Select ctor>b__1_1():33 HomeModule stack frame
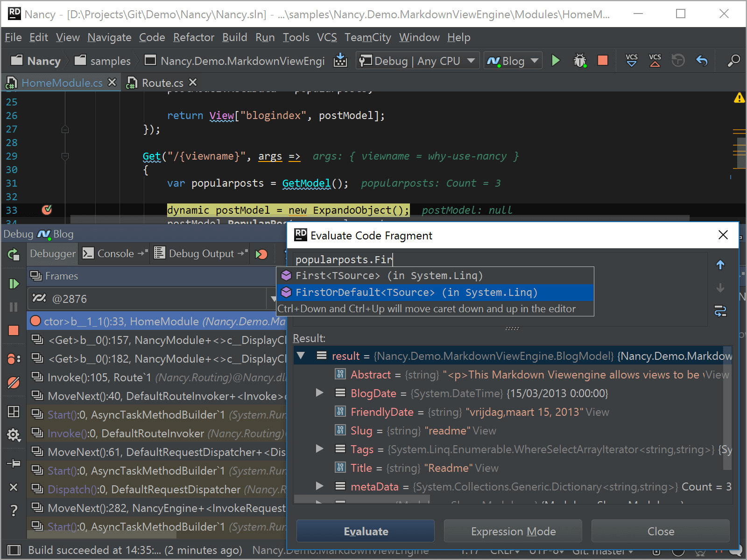The width and height of the screenshot is (747, 560). (x=157, y=321)
